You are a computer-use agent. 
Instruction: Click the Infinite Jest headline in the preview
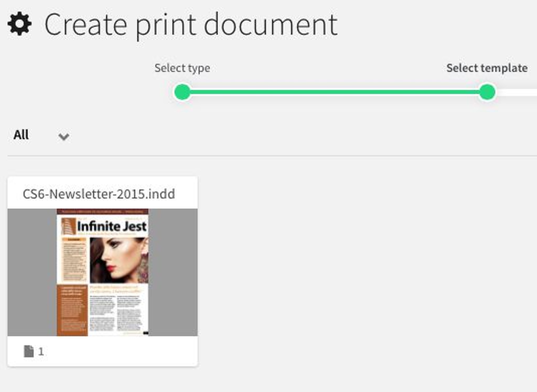(111, 226)
